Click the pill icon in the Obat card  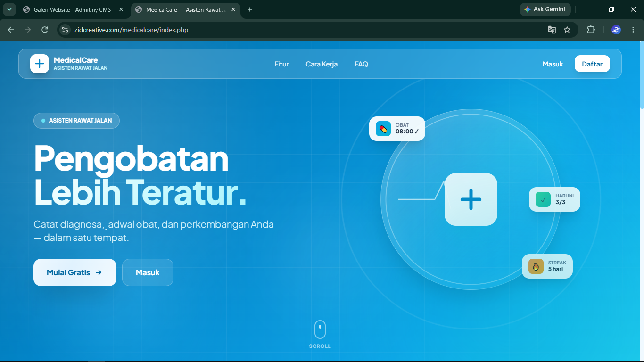(x=383, y=129)
